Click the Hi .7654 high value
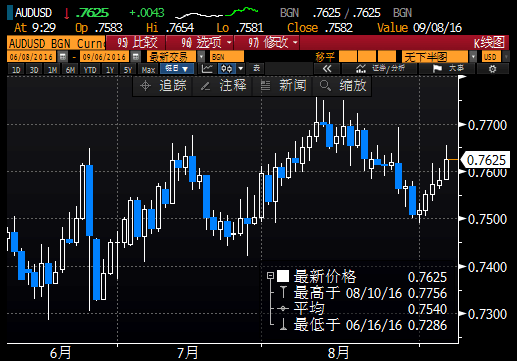The width and height of the screenshot is (517, 361). pos(170,28)
